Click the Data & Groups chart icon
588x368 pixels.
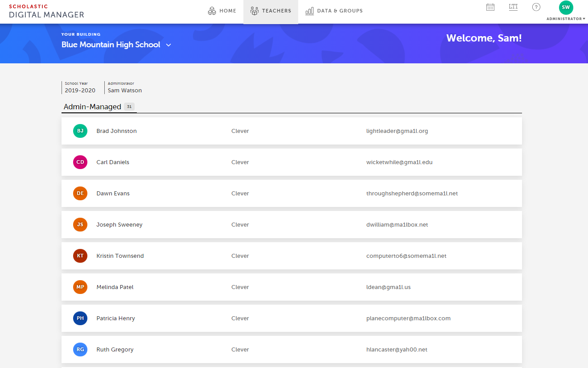[309, 11]
